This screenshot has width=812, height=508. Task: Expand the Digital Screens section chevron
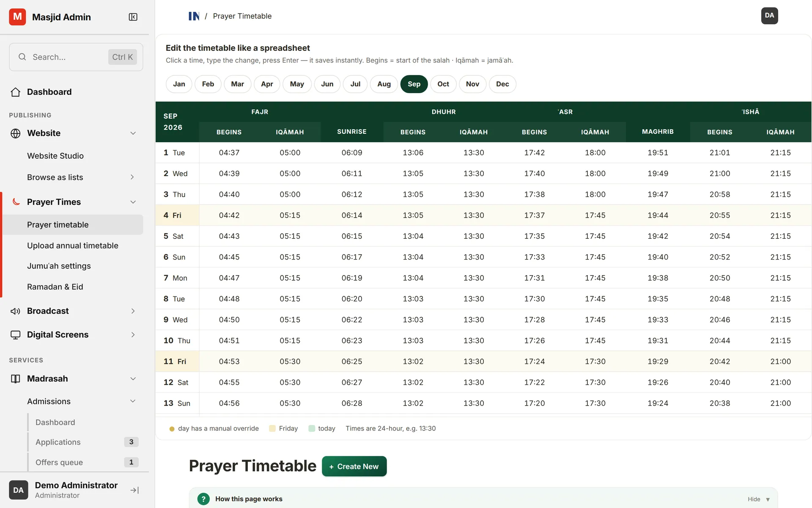pos(133,335)
